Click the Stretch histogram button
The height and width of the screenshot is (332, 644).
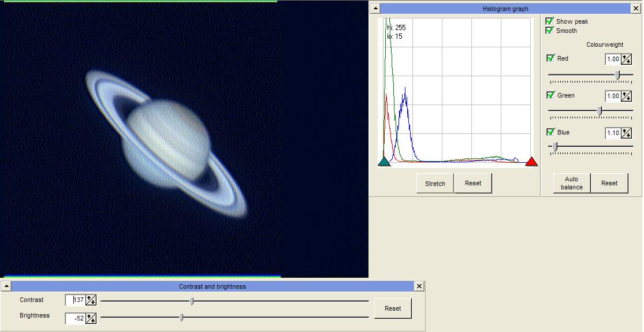(435, 184)
